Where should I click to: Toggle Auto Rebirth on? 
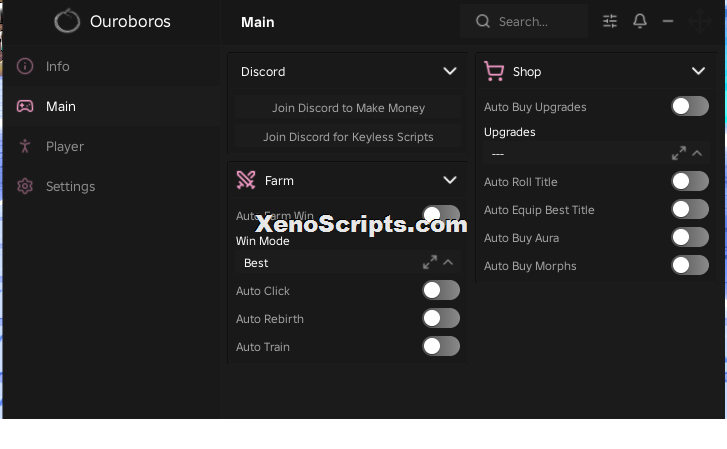tap(441, 319)
